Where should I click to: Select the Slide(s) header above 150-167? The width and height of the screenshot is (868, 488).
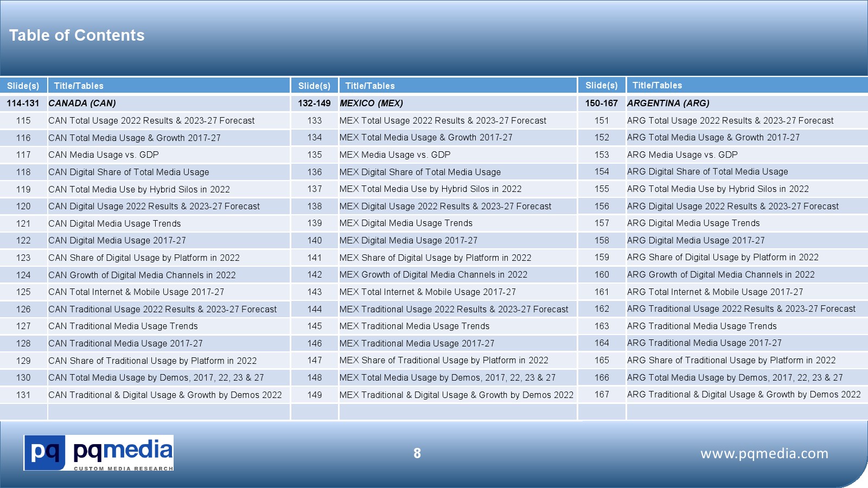(601, 85)
